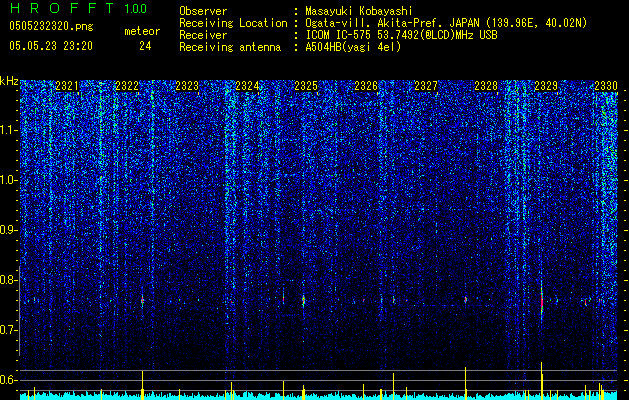Click the version number 1.0.0

pyautogui.click(x=135, y=9)
